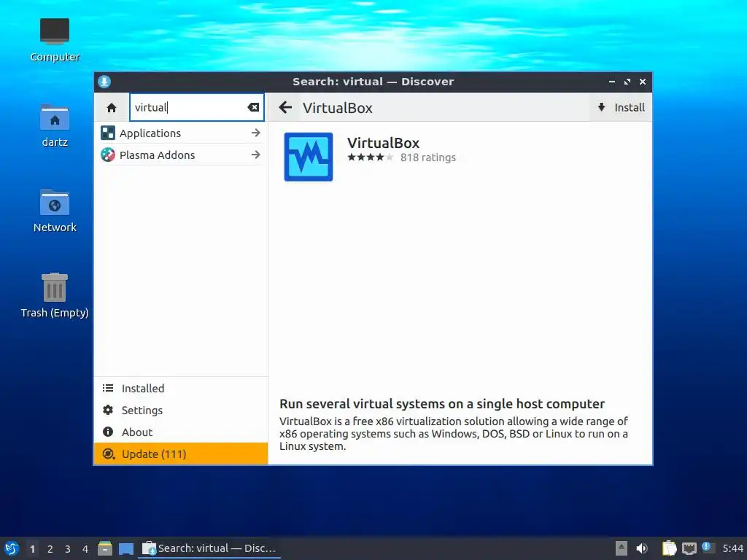Expand the Applications category arrow
747x560 pixels.
pos(256,133)
